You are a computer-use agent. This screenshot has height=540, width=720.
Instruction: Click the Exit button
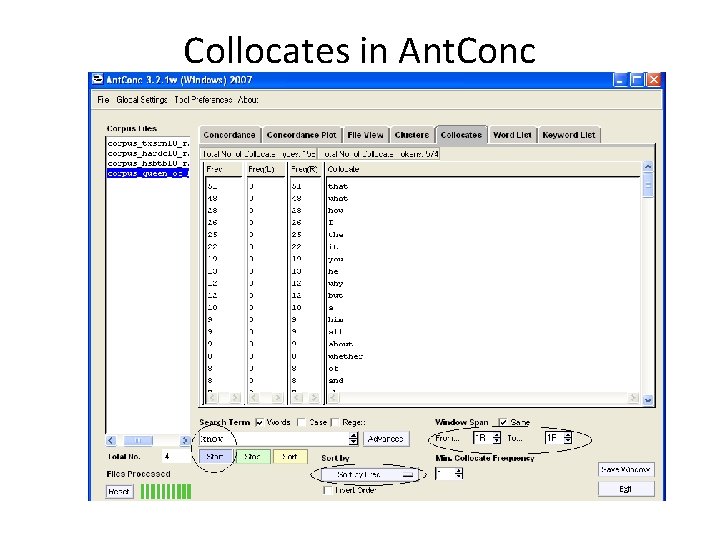(626, 489)
